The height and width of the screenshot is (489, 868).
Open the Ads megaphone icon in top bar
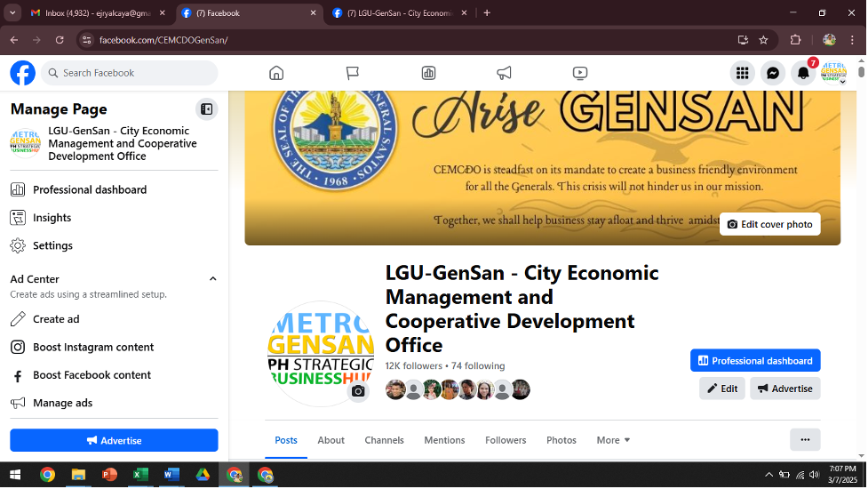click(504, 73)
